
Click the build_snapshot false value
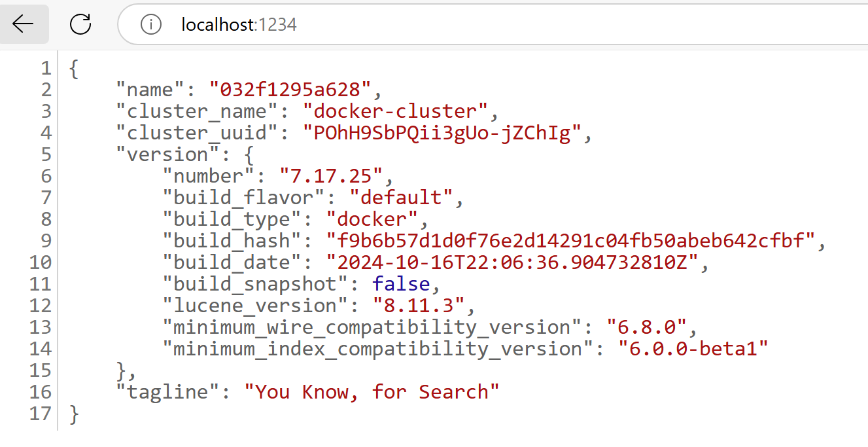(x=401, y=283)
